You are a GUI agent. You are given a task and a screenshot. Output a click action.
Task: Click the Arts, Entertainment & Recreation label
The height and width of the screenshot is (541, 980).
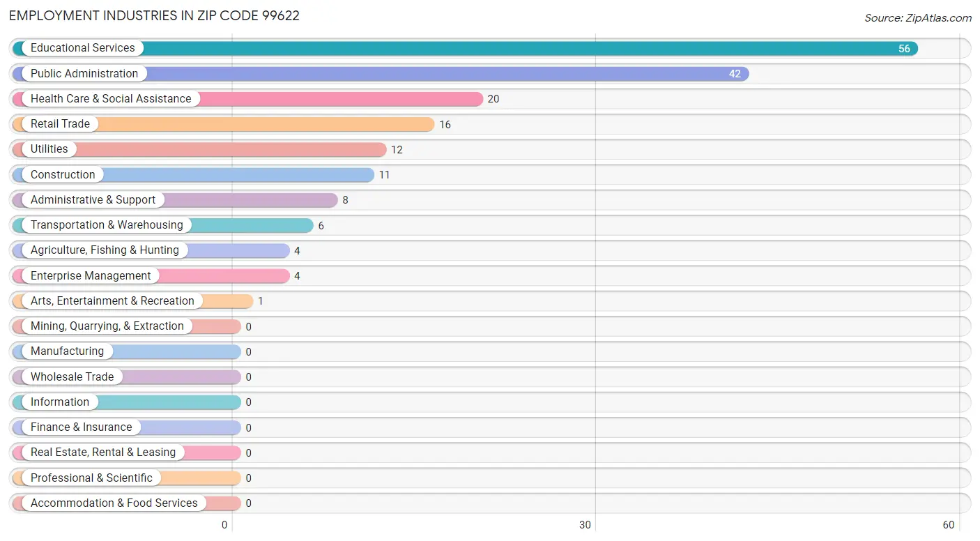tap(112, 301)
